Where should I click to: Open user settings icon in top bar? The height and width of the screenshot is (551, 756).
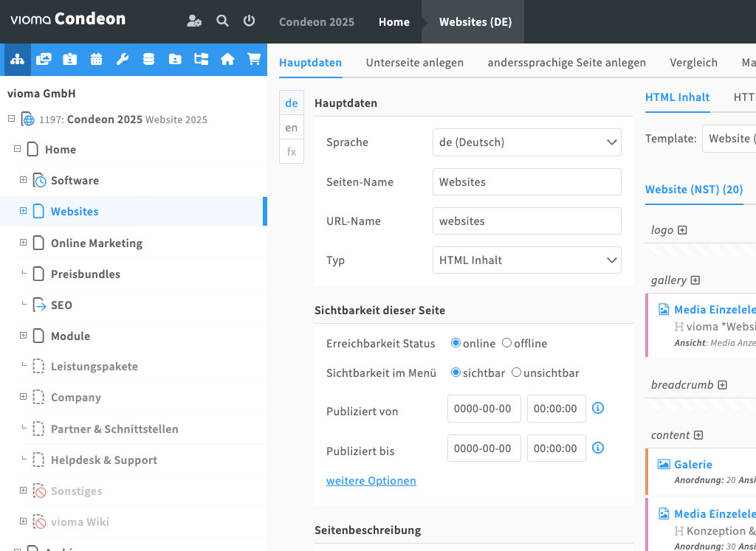coord(194,21)
